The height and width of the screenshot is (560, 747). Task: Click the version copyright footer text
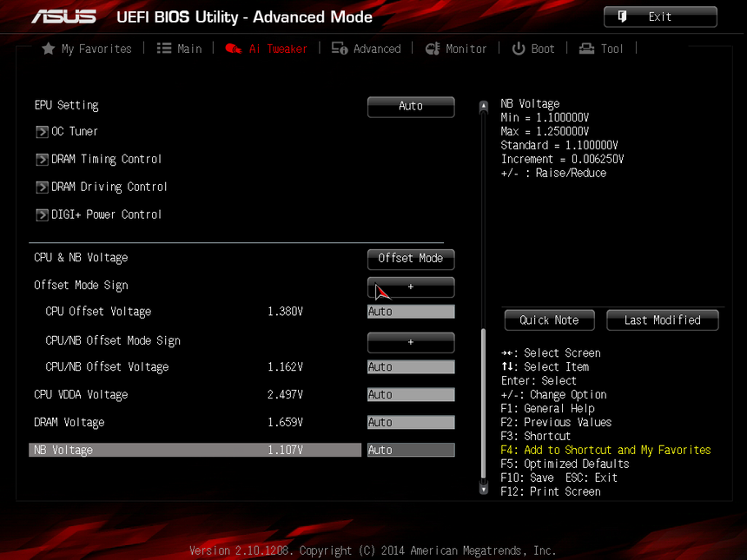tap(373, 550)
